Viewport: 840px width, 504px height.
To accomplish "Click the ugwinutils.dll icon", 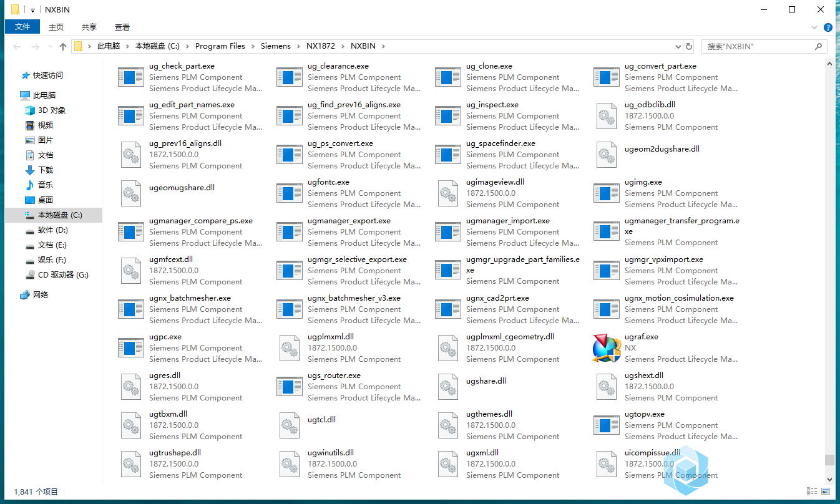I will (290, 464).
